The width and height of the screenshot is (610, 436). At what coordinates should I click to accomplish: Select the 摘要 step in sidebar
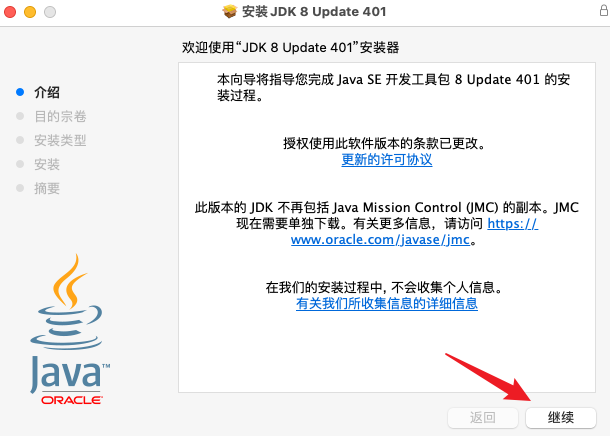point(47,189)
